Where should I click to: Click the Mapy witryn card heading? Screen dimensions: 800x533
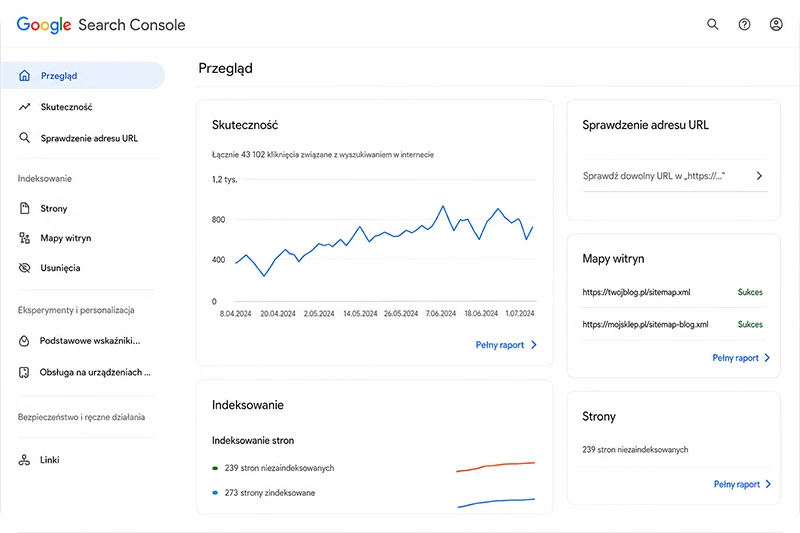tap(613, 259)
